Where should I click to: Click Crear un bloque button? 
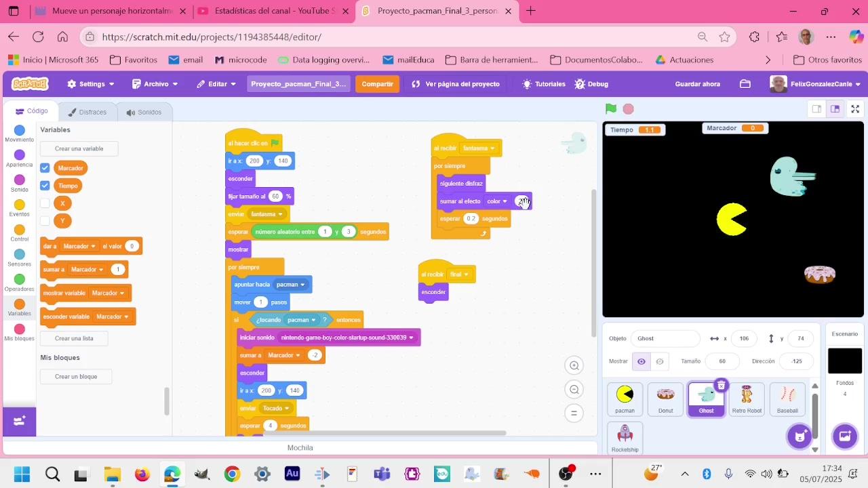(76, 376)
